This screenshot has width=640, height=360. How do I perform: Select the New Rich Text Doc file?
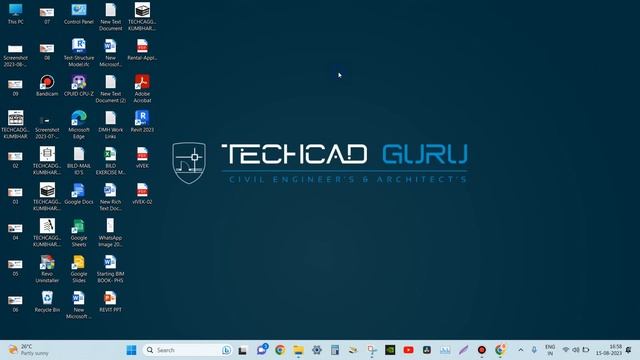tap(110, 197)
